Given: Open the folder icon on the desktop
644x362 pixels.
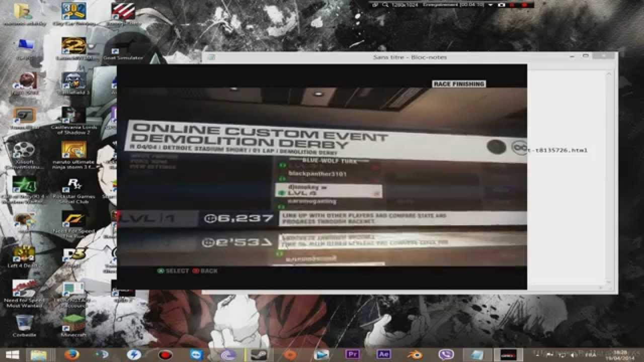Looking at the screenshot, I should [x=24, y=14].
